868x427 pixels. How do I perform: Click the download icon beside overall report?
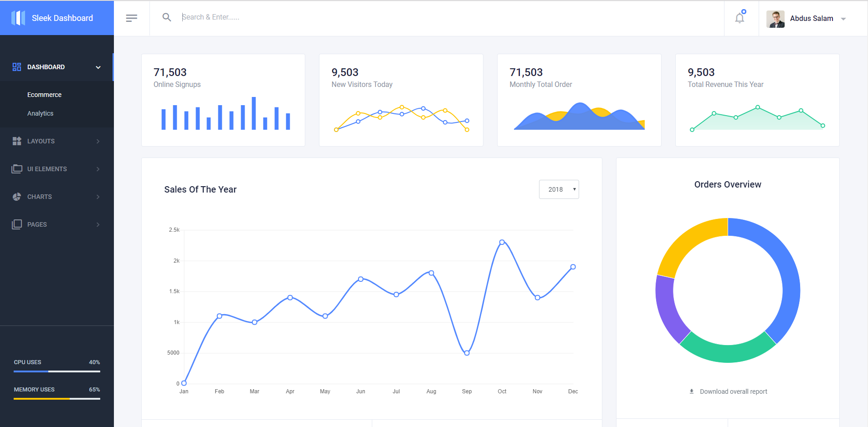[x=692, y=391]
